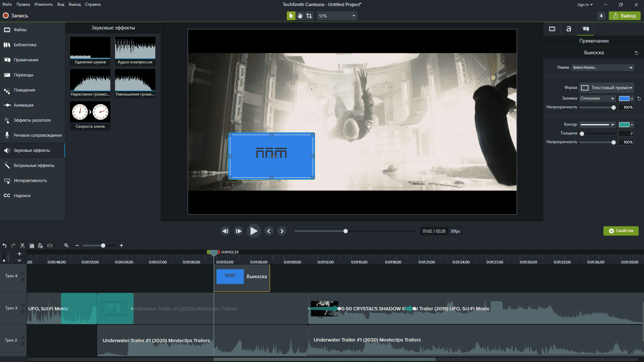The width and height of the screenshot is (644, 362).
Task: Jump to previous media clip
Action: click(269, 231)
